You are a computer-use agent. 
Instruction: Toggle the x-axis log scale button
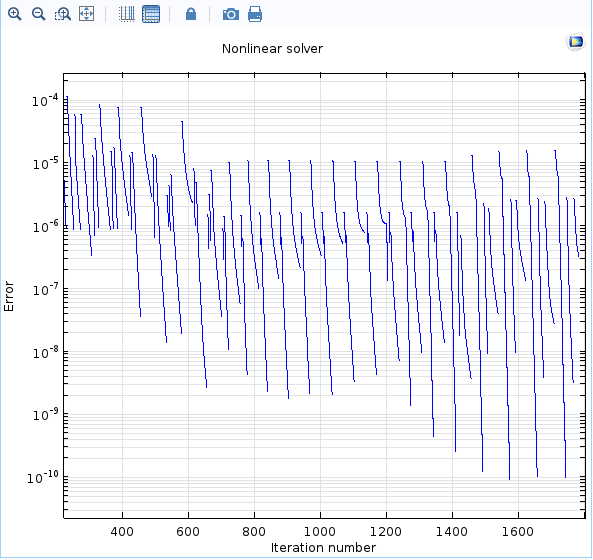click(127, 14)
